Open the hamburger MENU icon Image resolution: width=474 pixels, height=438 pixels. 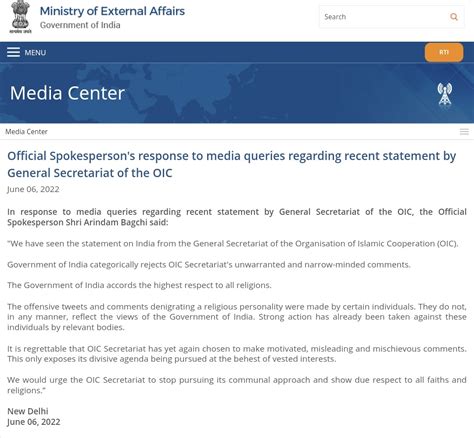(x=13, y=52)
